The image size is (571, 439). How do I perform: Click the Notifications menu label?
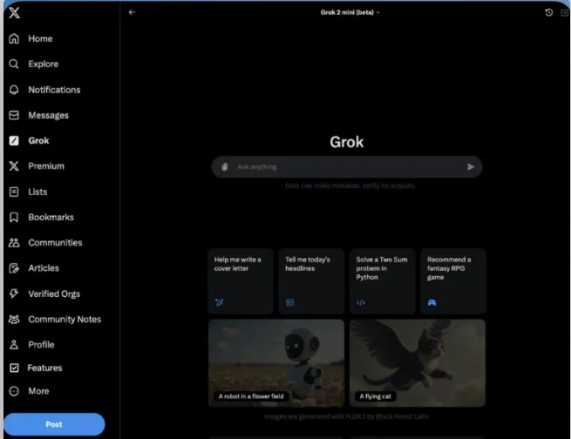click(54, 90)
